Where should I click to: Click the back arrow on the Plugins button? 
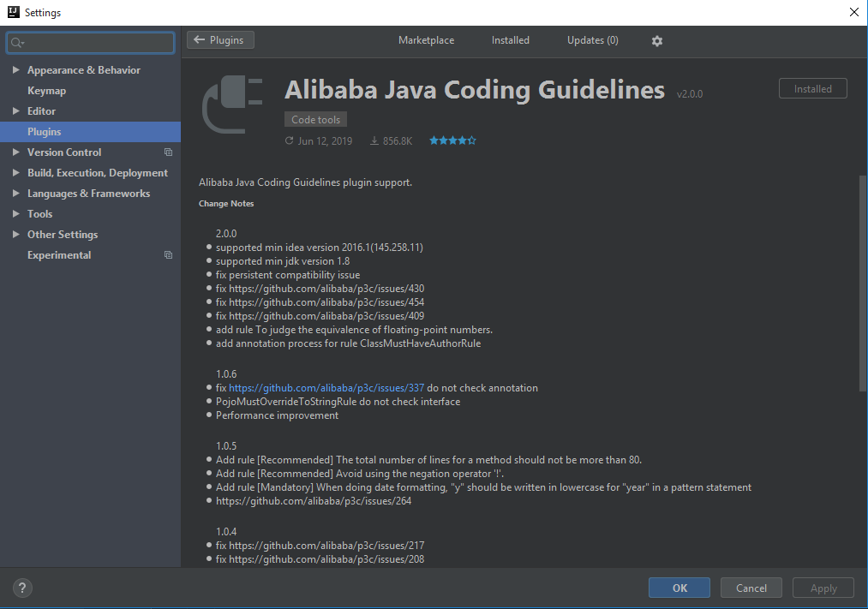click(200, 39)
